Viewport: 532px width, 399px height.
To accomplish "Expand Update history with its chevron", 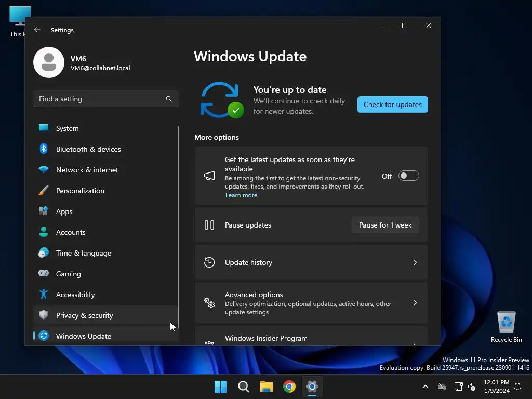I will (415, 262).
